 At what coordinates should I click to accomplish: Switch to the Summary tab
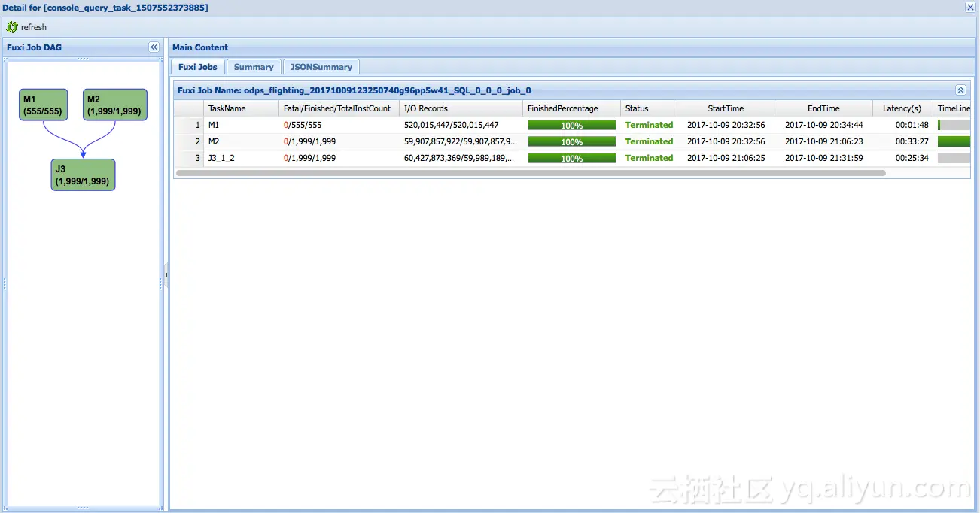[x=253, y=66]
